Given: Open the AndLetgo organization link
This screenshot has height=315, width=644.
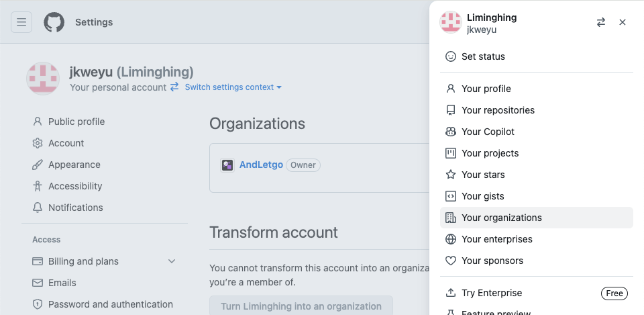Looking at the screenshot, I should [x=261, y=165].
